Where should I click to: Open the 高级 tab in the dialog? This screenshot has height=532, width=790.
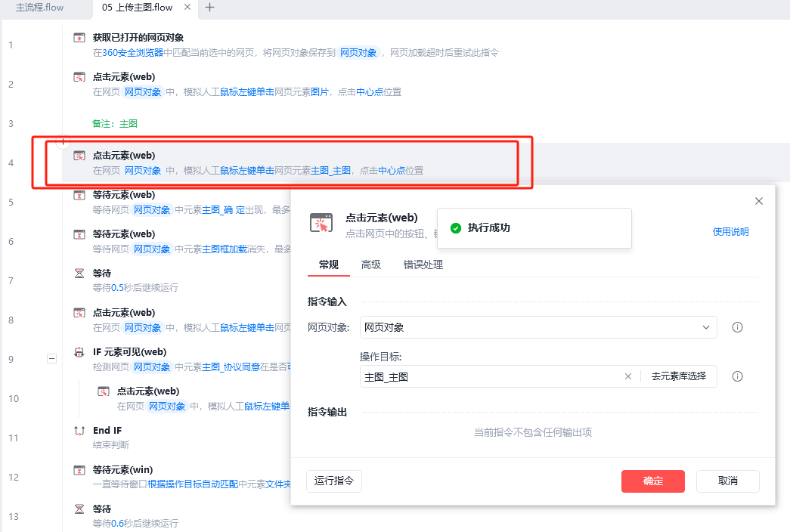371,264
